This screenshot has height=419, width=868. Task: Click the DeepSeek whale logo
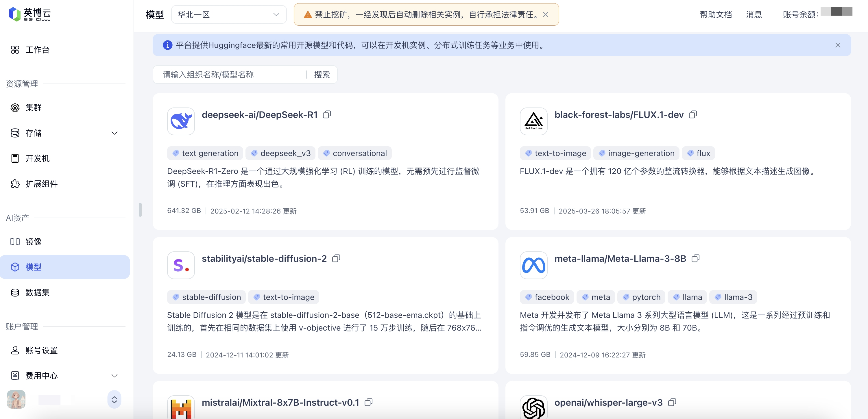click(x=181, y=122)
